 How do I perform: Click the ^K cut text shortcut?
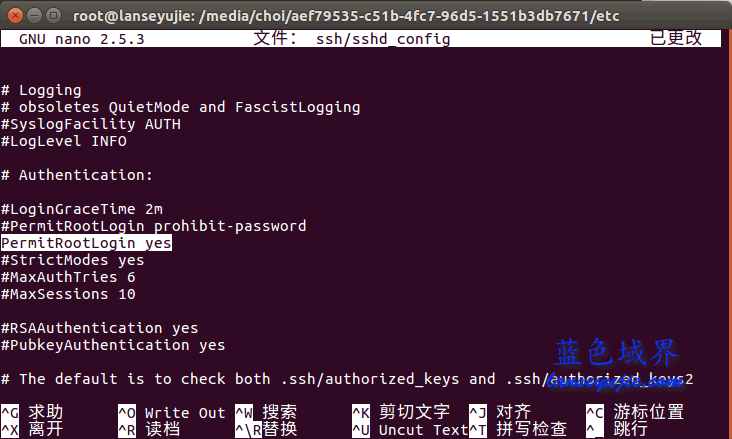[401, 412]
